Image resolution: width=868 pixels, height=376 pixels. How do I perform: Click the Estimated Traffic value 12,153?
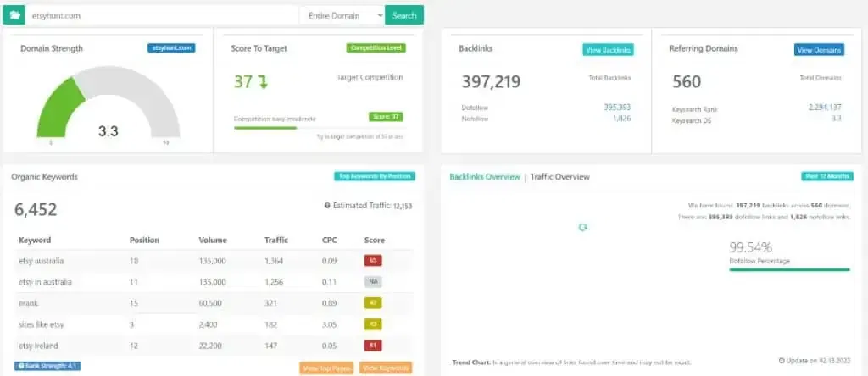[x=403, y=207]
